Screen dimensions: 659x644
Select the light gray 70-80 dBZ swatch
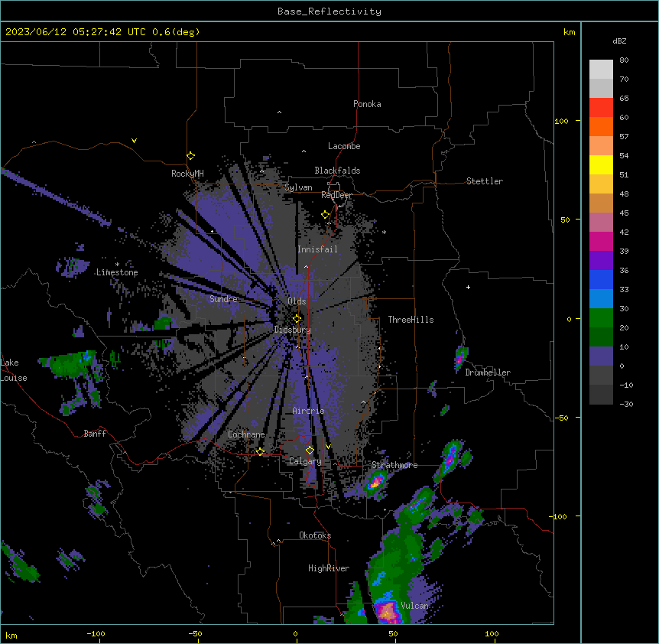point(601,70)
